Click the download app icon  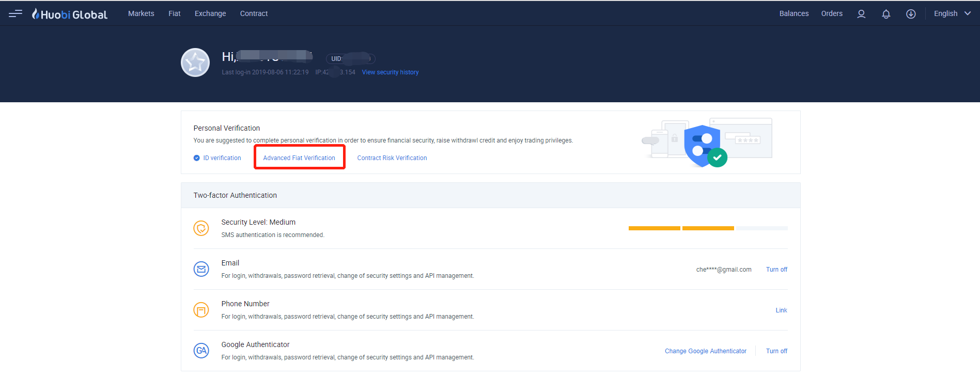click(911, 14)
